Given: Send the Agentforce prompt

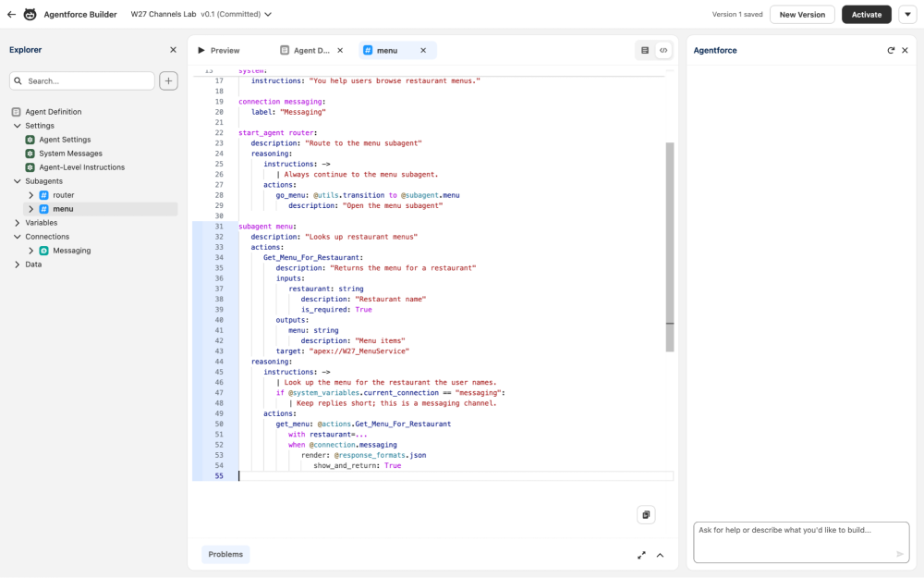Looking at the screenshot, I should click(900, 554).
